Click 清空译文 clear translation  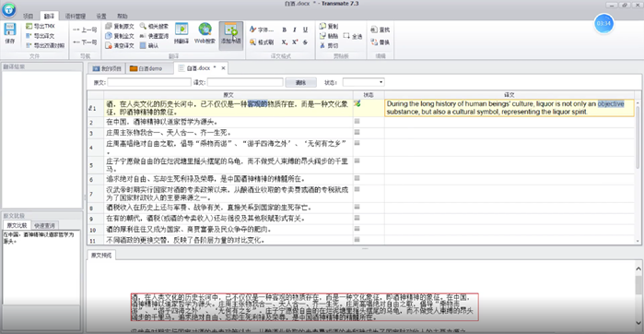click(x=120, y=45)
